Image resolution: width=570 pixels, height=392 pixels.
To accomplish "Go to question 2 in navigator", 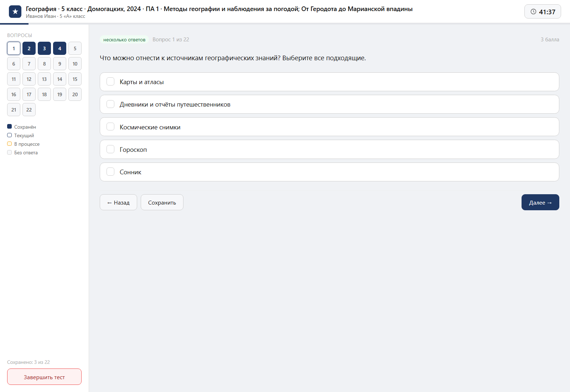I will 29,48.
